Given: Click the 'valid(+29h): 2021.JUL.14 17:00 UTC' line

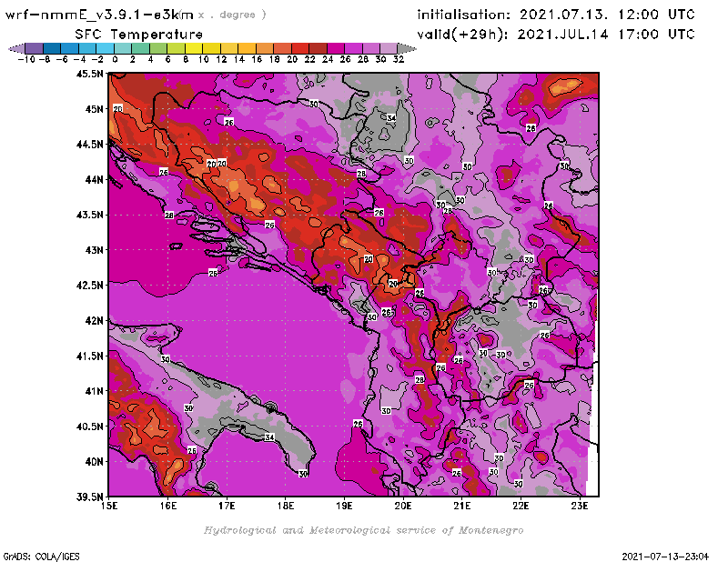Looking at the screenshot, I should coord(556,35).
